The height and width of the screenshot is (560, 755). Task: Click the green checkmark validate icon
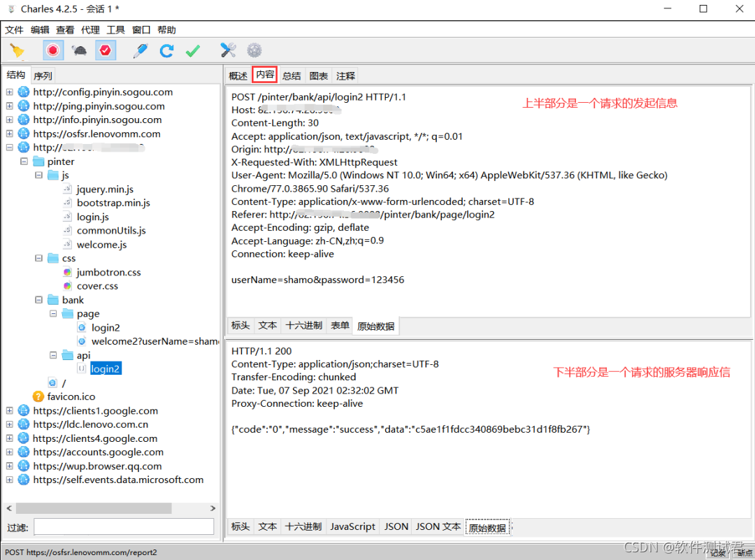click(193, 50)
